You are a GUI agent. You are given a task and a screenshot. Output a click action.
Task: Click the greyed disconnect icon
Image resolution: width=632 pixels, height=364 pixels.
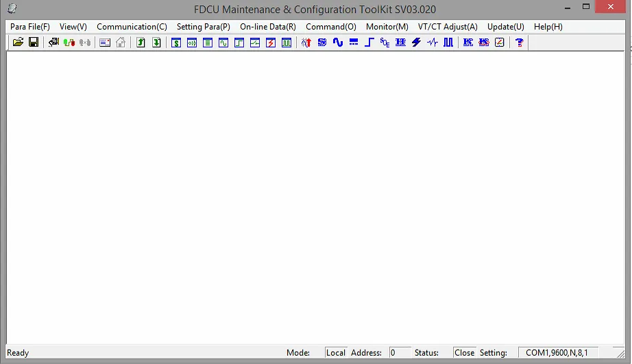[x=84, y=43]
